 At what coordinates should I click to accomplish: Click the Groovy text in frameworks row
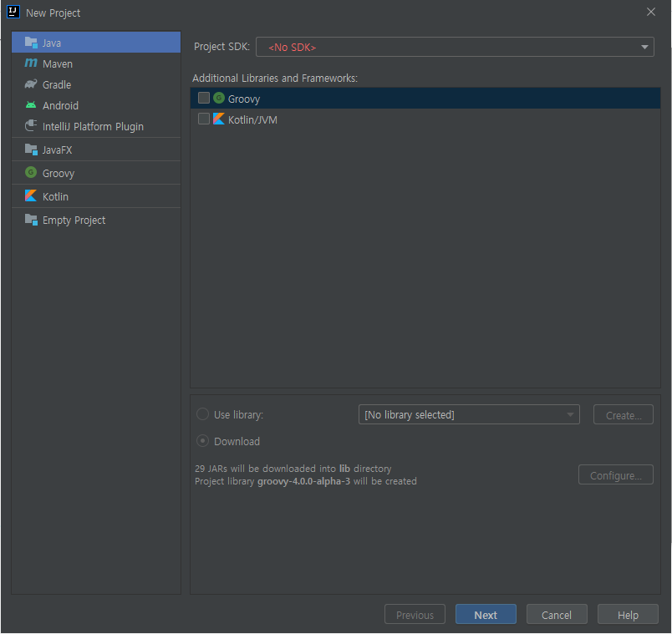tap(244, 99)
